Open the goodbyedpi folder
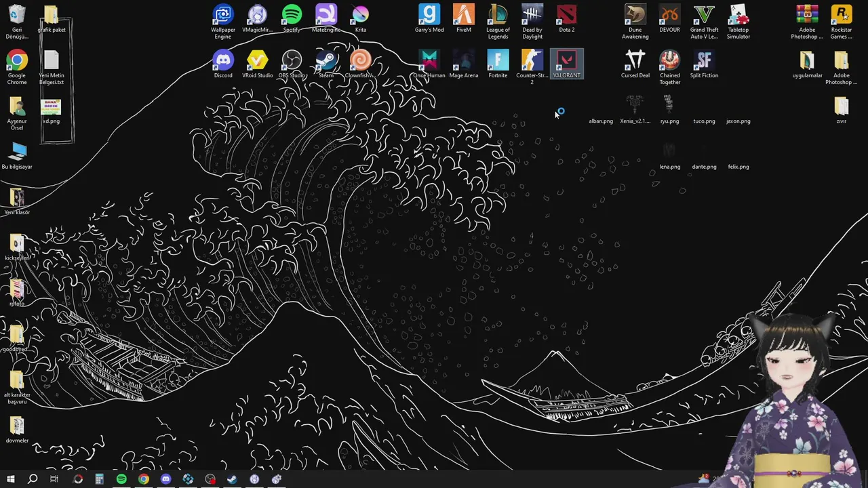 pyautogui.click(x=17, y=337)
